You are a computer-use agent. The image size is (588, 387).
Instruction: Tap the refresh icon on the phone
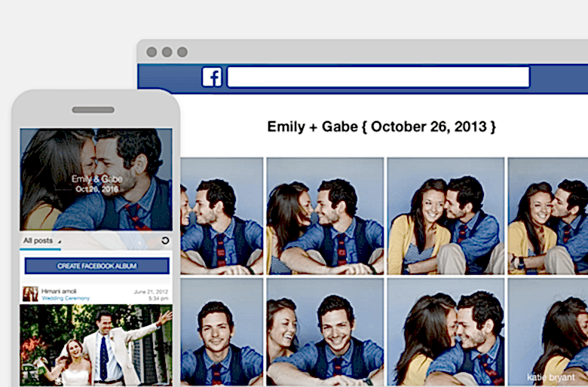pyautogui.click(x=165, y=240)
